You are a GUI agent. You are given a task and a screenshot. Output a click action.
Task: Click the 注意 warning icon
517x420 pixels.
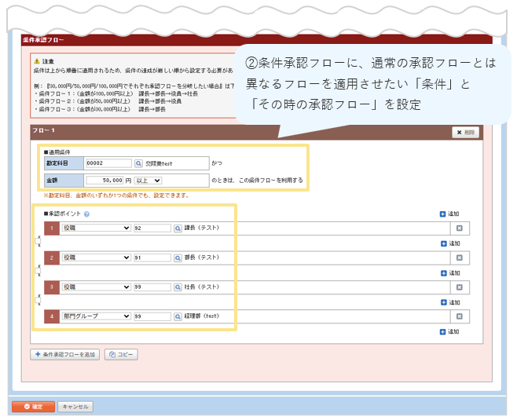coord(37,61)
